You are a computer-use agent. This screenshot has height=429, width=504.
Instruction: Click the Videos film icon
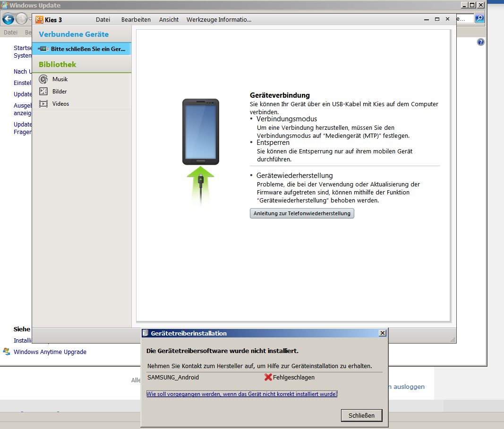pyautogui.click(x=43, y=104)
